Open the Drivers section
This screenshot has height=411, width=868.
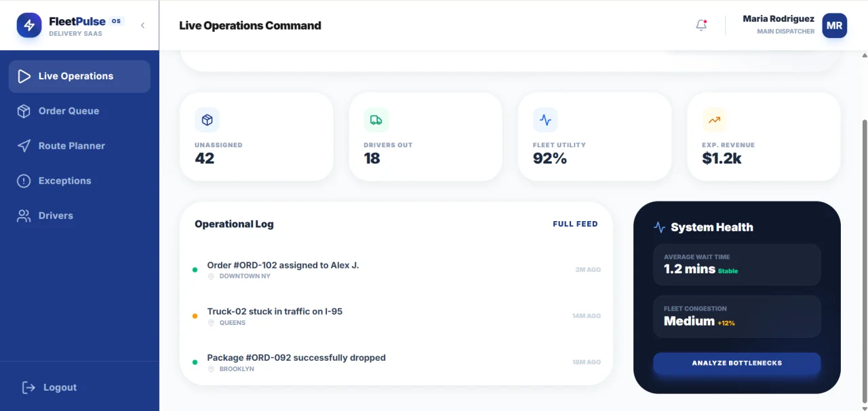click(79, 216)
